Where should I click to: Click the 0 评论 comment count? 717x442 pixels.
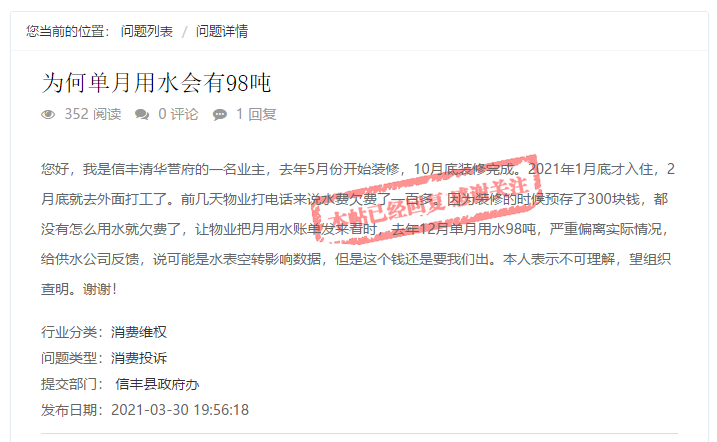(x=178, y=114)
